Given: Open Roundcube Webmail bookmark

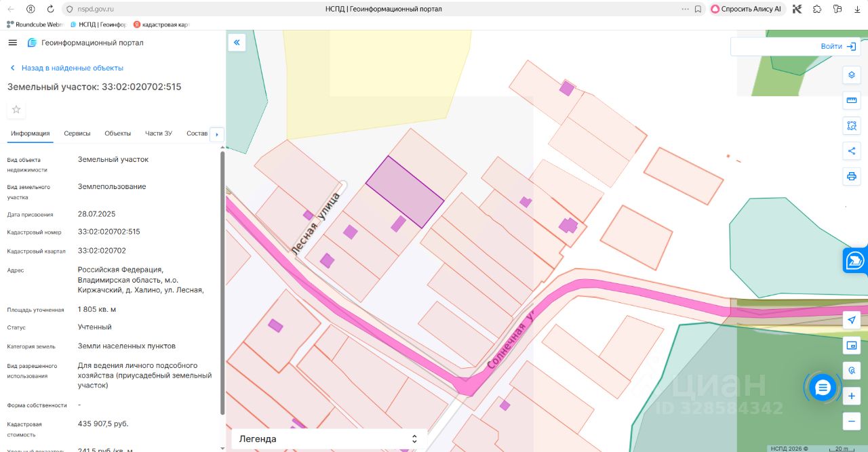Looking at the screenshot, I should 35,24.
